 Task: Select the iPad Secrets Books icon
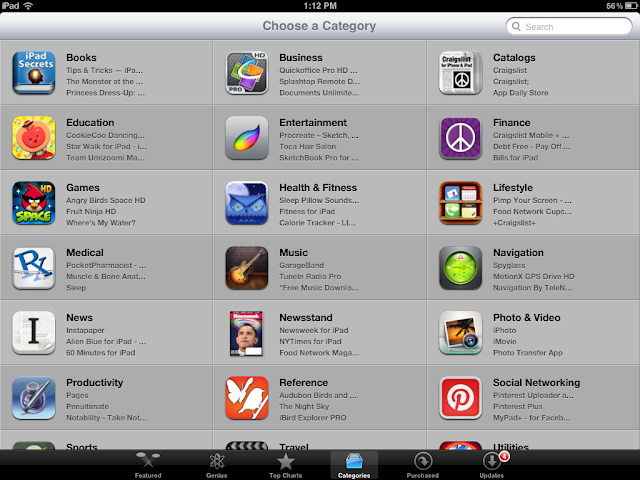coord(34,73)
